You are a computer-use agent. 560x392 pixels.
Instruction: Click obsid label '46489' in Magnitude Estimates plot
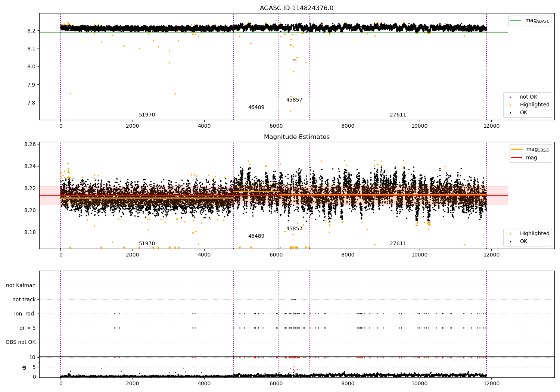(x=256, y=236)
